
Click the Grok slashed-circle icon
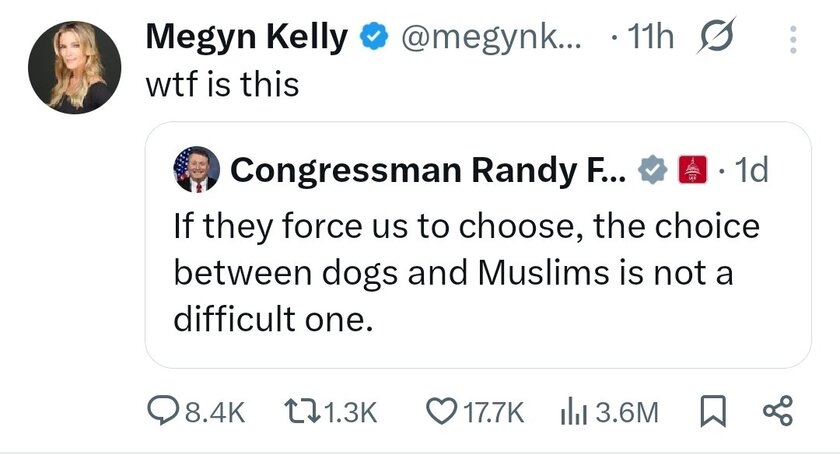717,38
